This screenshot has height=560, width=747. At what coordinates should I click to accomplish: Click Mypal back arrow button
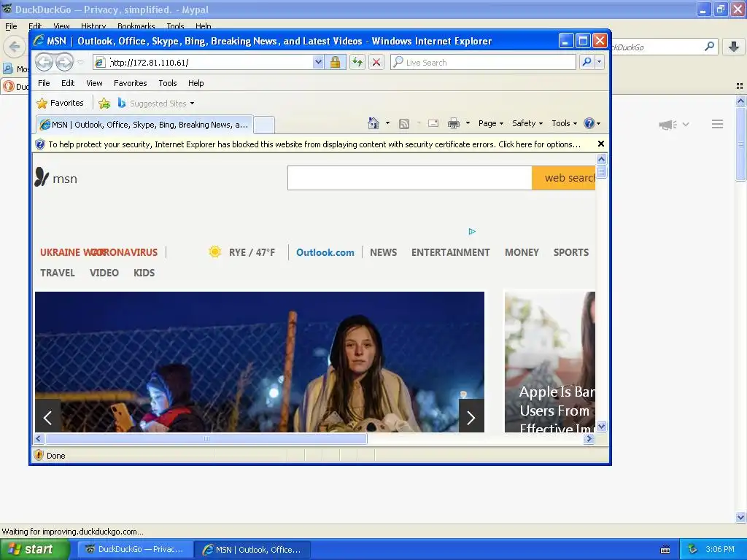click(15, 47)
